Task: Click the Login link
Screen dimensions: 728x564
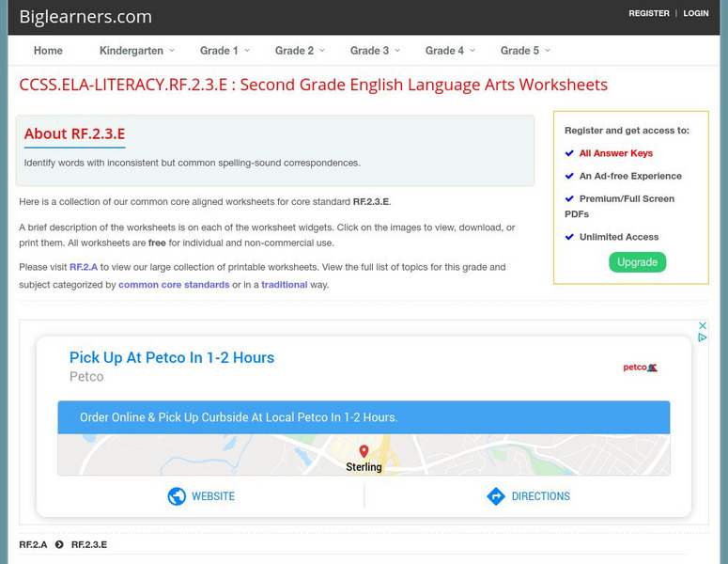Action: click(696, 14)
